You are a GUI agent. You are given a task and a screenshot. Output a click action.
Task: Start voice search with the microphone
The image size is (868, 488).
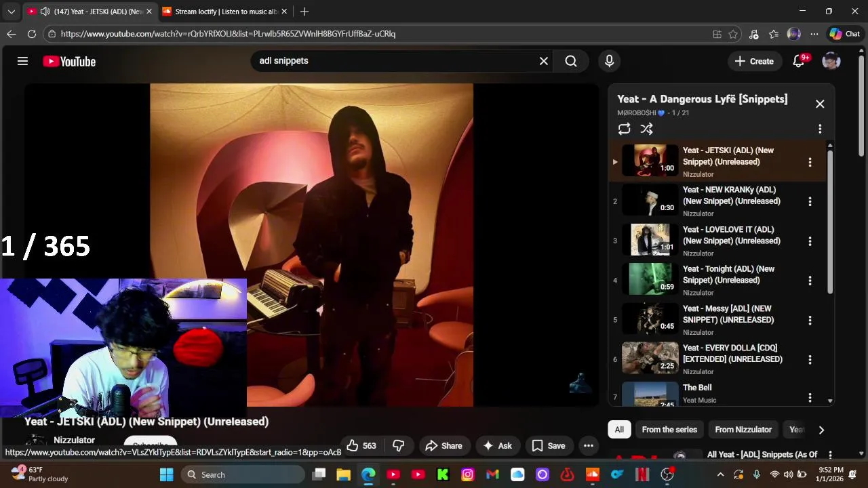pyautogui.click(x=609, y=61)
